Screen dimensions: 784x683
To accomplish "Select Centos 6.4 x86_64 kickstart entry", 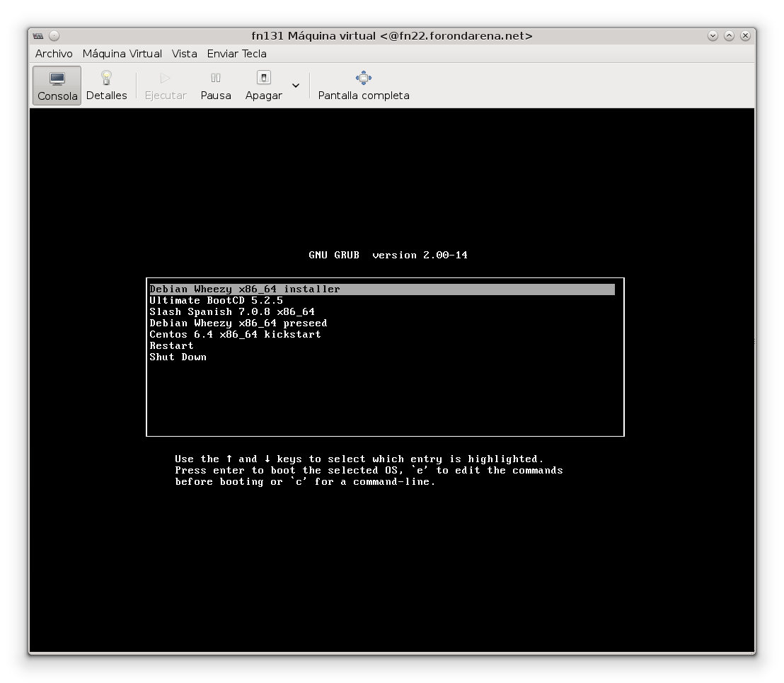I will (x=382, y=335).
